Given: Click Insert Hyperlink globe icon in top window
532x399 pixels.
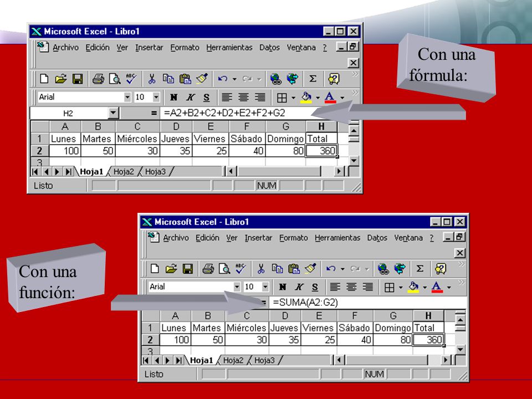Looking at the screenshot, I should pos(276,79).
